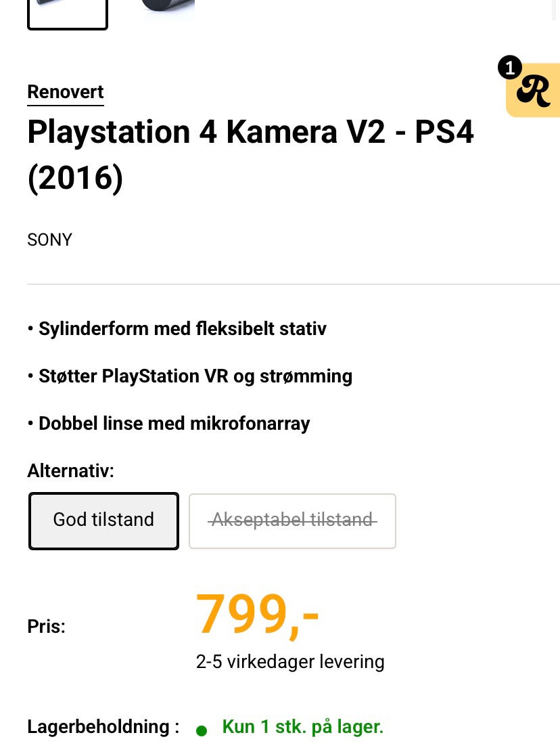Click the orange 799,- price
This screenshot has height=756, width=560.
pyautogui.click(x=257, y=615)
